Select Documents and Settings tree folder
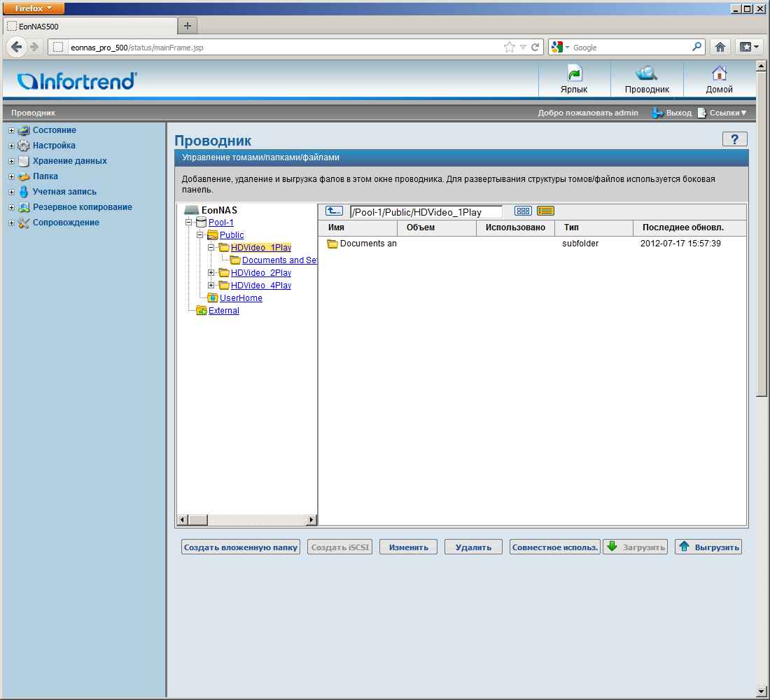The height and width of the screenshot is (700, 770). 279,260
